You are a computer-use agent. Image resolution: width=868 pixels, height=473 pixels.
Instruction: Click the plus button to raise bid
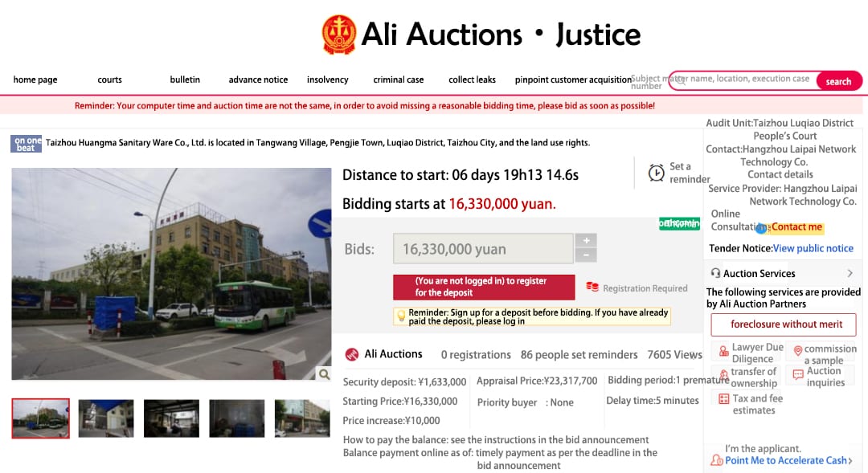[586, 240]
